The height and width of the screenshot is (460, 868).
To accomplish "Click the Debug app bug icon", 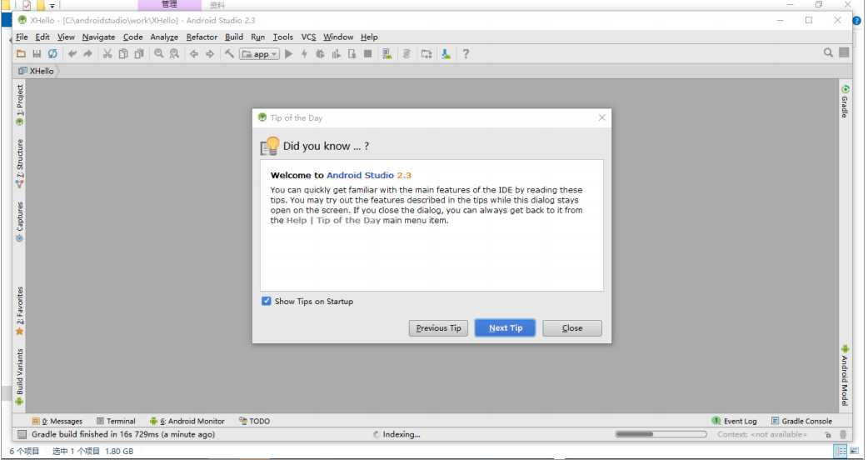I will [319, 53].
